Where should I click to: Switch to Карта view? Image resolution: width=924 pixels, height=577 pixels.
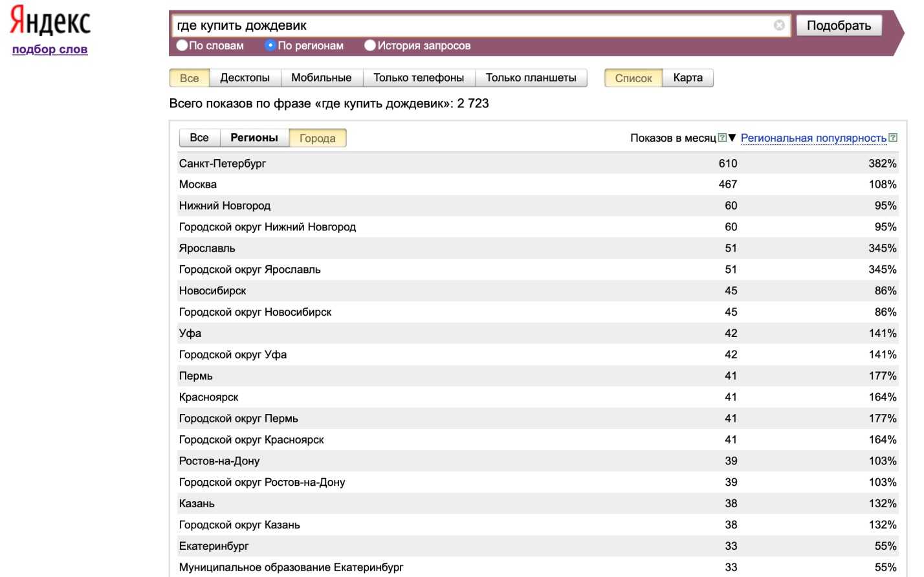click(x=687, y=78)
